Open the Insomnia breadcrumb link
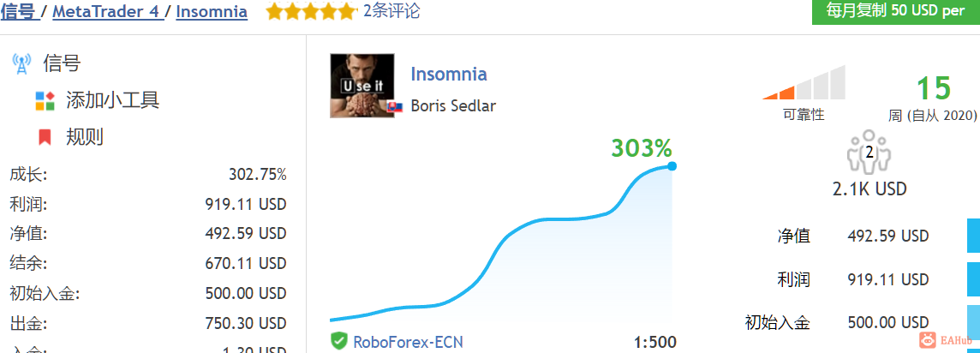980x353 pixels. pyautogui.click(x=212, y=11)
